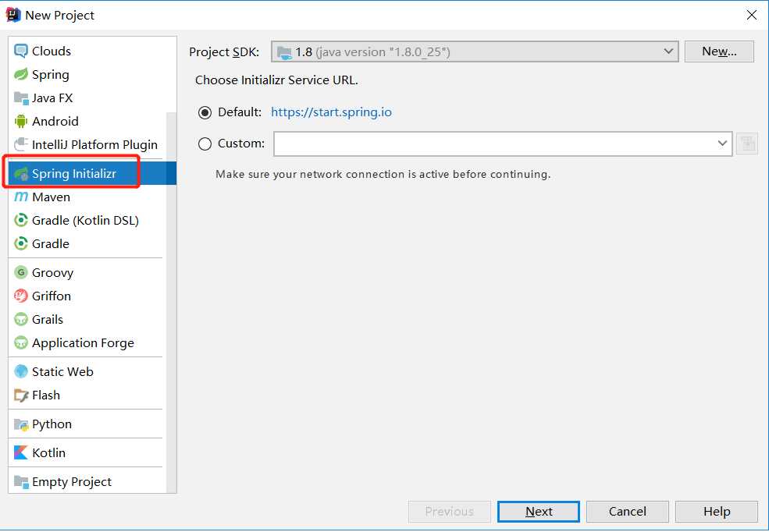
Task: Select Kotlin in the project list
Action: pos(87,452)
